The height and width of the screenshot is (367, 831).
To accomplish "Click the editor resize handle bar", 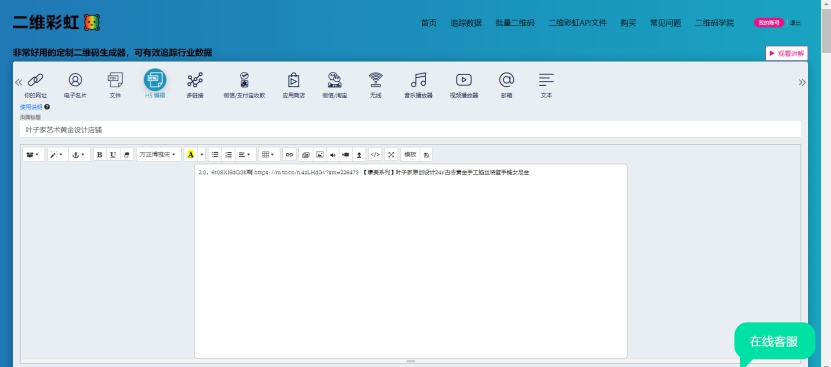I will 410,361.
